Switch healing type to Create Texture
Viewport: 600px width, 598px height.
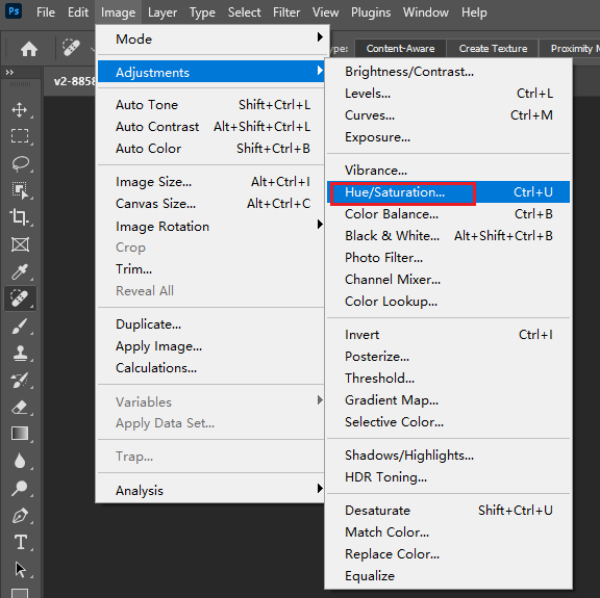click(x=492, y=48)
